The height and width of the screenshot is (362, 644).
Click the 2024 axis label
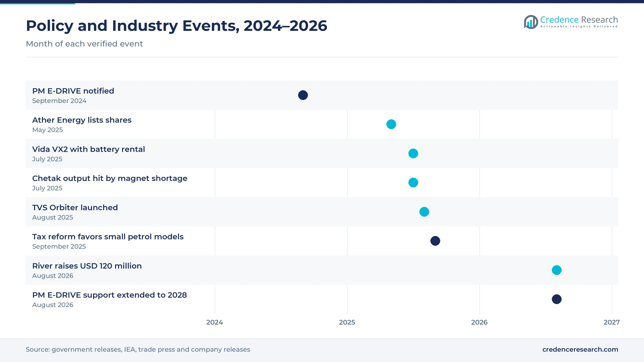(x=215, y=322)
